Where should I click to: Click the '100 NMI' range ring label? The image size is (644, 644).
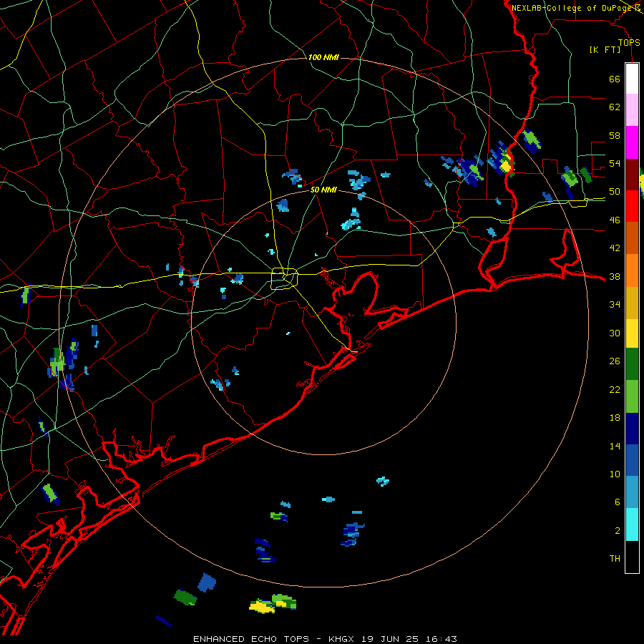(323, 57)
